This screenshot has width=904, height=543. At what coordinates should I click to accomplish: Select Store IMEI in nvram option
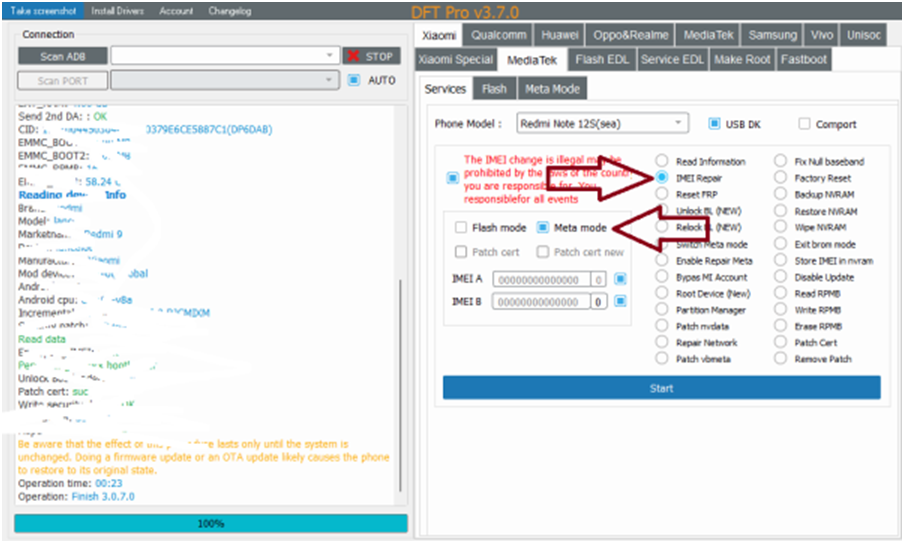coord(781,261)
